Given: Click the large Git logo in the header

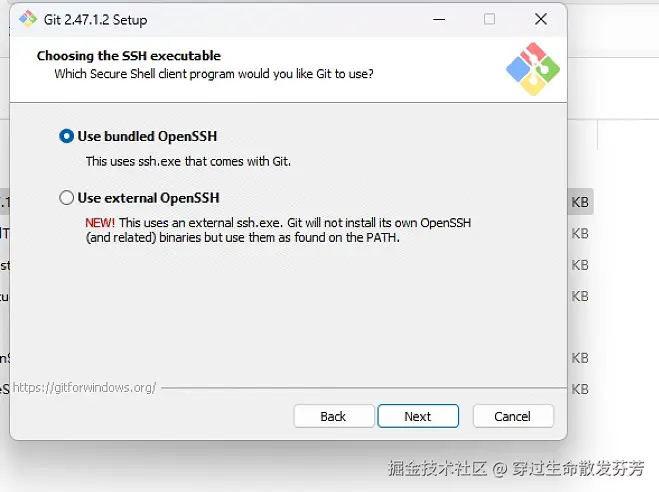Looking at the screenshot, I should (x=533, y=69).
